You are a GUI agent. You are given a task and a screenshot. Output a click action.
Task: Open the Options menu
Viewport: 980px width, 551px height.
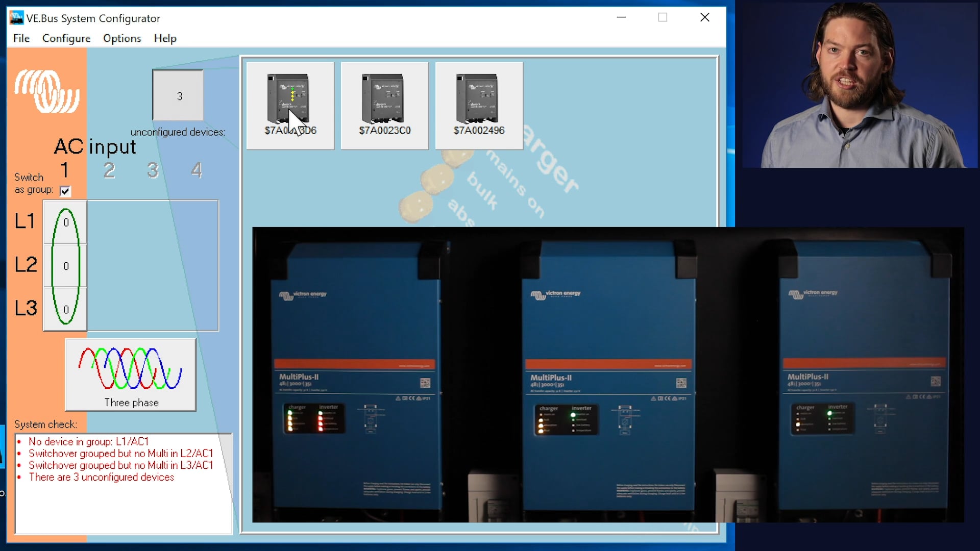122,38
